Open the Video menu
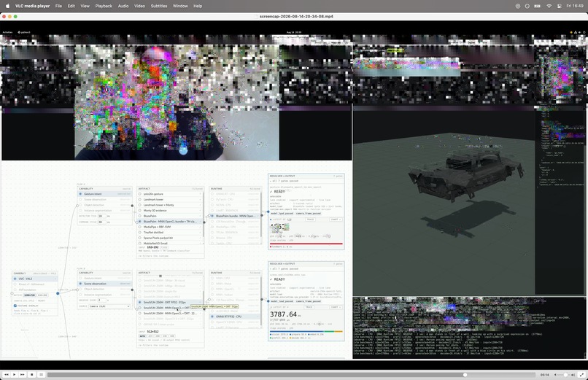The image size is (588, 380). point(139,6)
